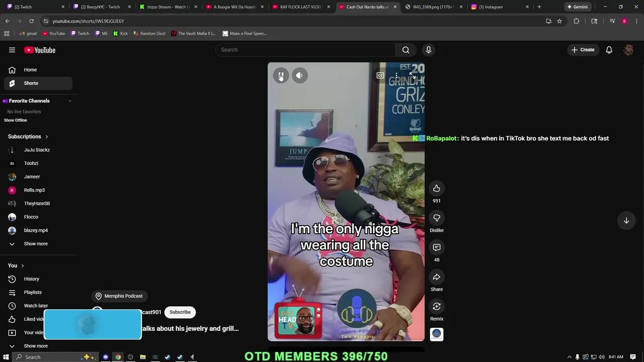Switch to the KAY FLOCK LAST VLOG tab
Screen dimensions: 644x362
(x=300, y=7)
